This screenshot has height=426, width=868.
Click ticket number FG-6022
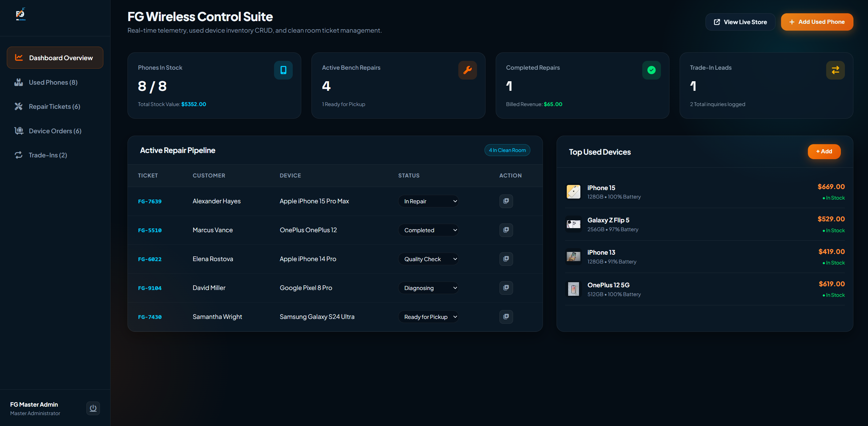(150, 259)
